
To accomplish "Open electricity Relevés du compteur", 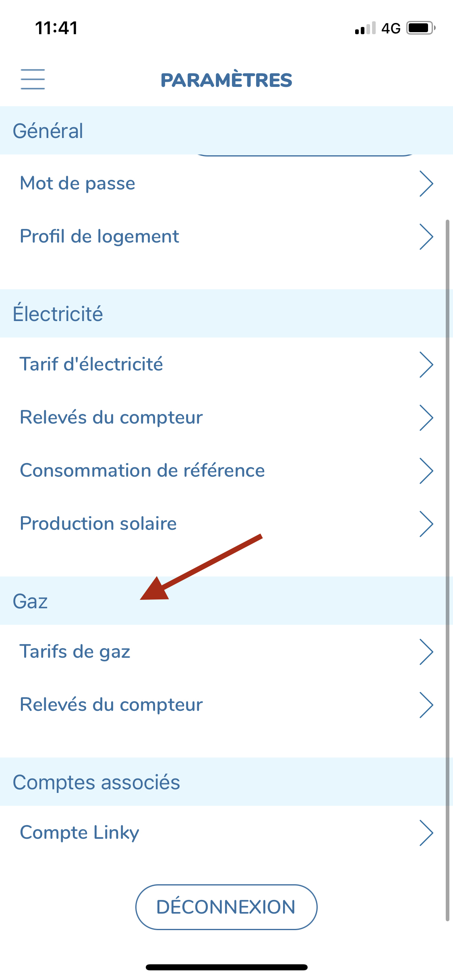I will (x=226, y=418).
